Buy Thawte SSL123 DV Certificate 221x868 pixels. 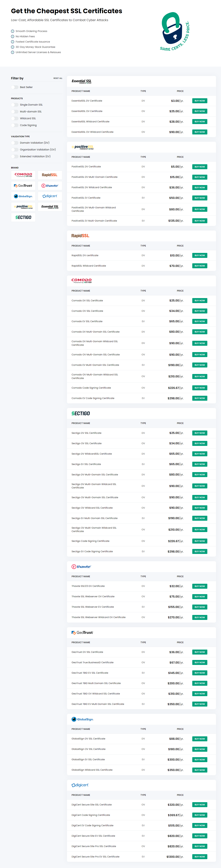point(200,586)
